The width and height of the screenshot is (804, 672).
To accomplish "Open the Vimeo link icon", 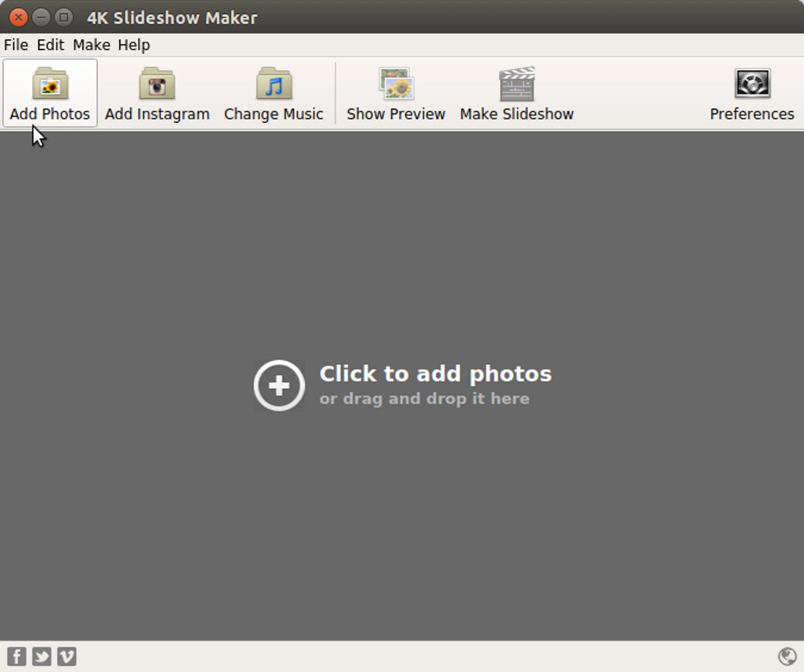I will coord(67,656).
